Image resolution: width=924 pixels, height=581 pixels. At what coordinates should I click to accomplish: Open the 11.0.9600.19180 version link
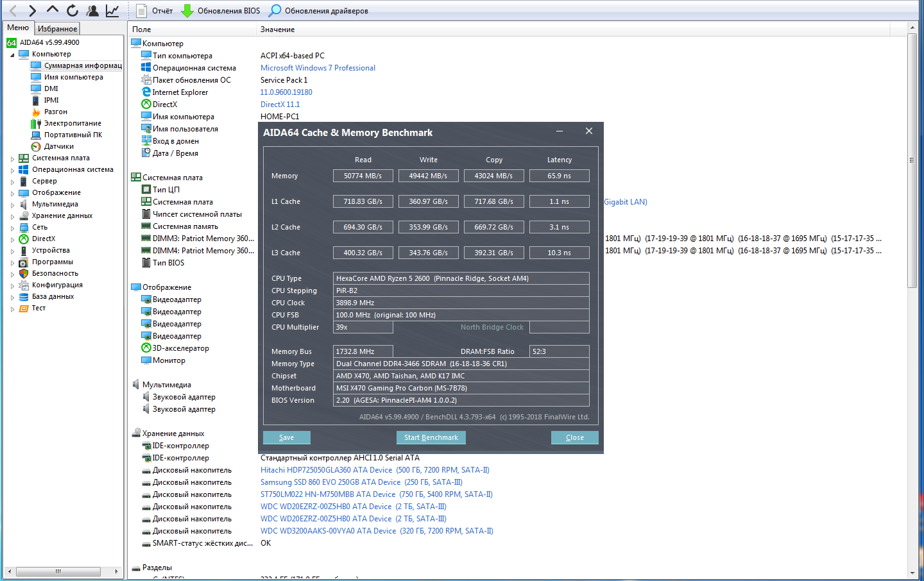click(x=286, y=92)
